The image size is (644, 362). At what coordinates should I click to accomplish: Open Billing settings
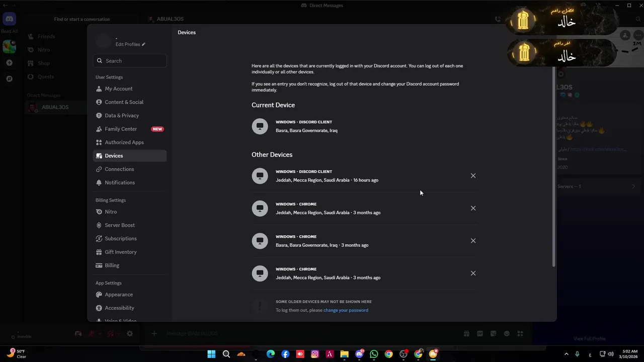[x=130, y=265]
